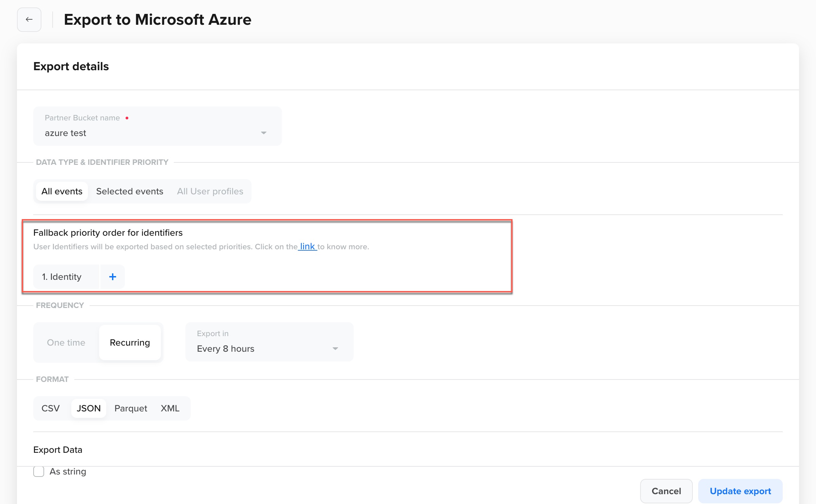Select the JSON format icon

89,408
